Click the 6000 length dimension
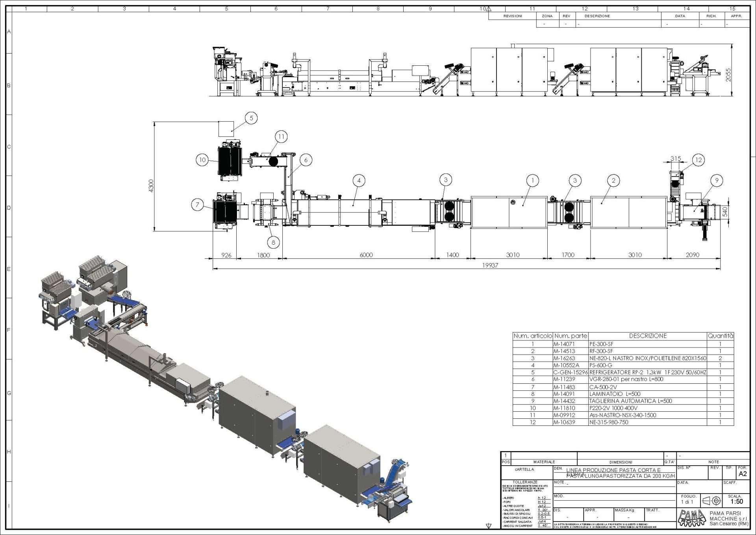 [x=366, y=255]
